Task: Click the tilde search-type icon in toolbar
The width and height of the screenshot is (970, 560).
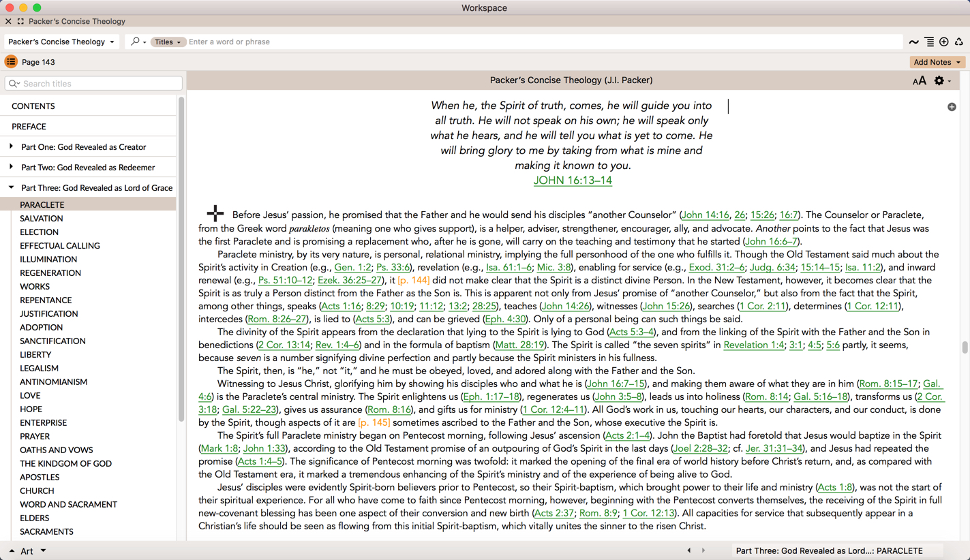Action: click(913, 42)
